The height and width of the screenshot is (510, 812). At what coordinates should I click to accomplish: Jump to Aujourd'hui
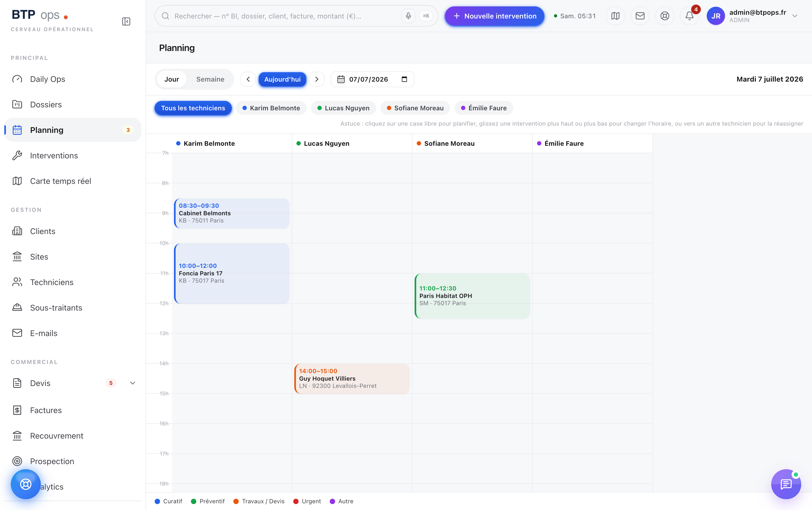tap(282, 79)
